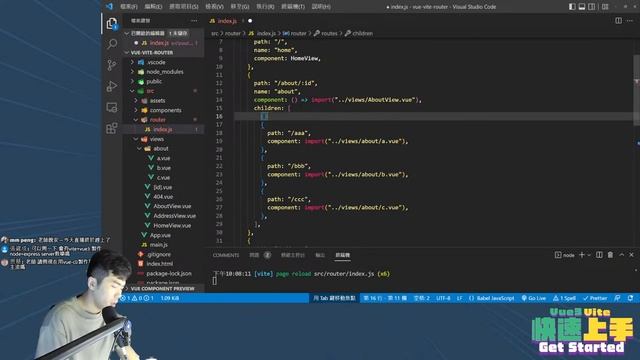Open the Terminal menu
The image size is (640, 360).
[x=293, y=7]
